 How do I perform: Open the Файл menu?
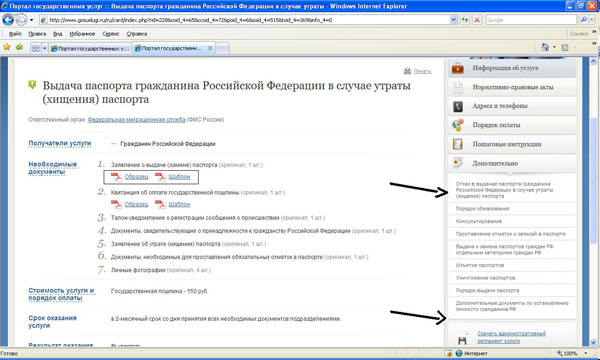(15, 34)
